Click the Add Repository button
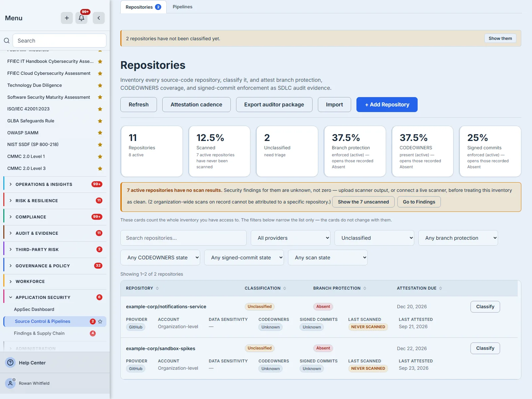532x399 pixels. pos(387,104)
